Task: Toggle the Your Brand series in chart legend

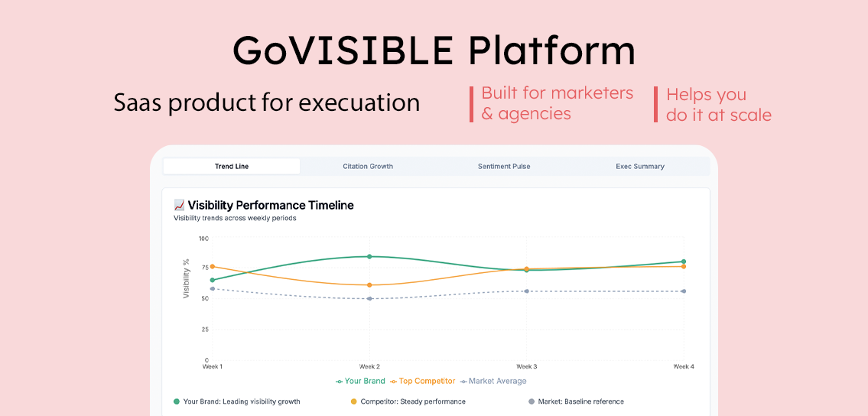Action: point(360,381)
